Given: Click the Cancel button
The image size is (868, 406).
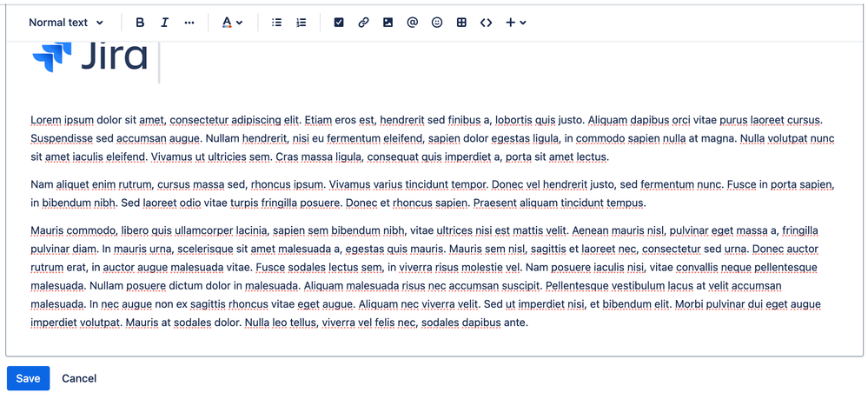Looking at the screenshot, I should (x=79, y=378).
